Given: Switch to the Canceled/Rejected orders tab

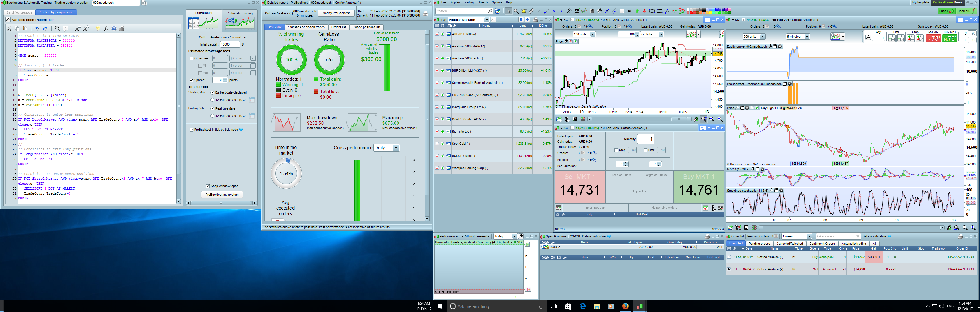Looking at the screenshot, I should (x=790, y=244).
